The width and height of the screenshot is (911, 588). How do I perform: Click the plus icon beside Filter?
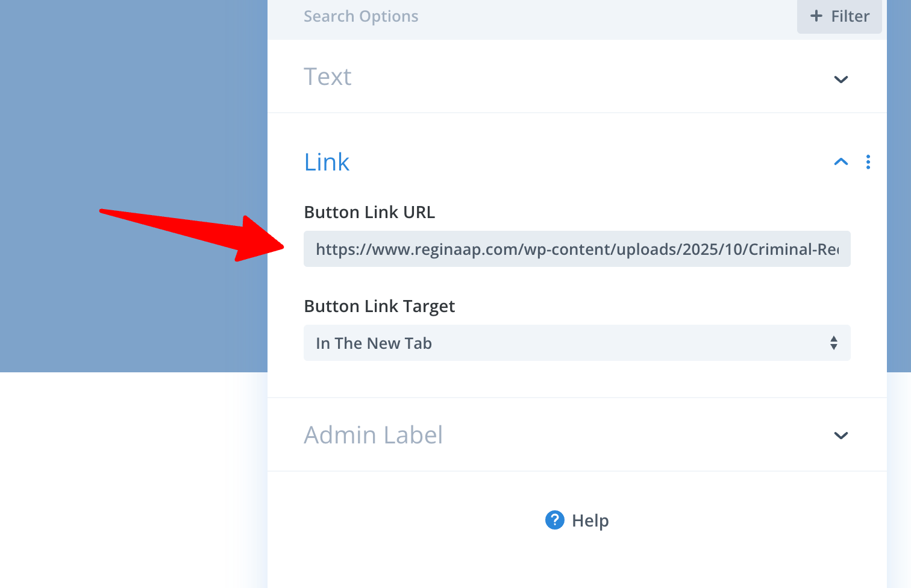pyautogui.click(x=816, y=16)
